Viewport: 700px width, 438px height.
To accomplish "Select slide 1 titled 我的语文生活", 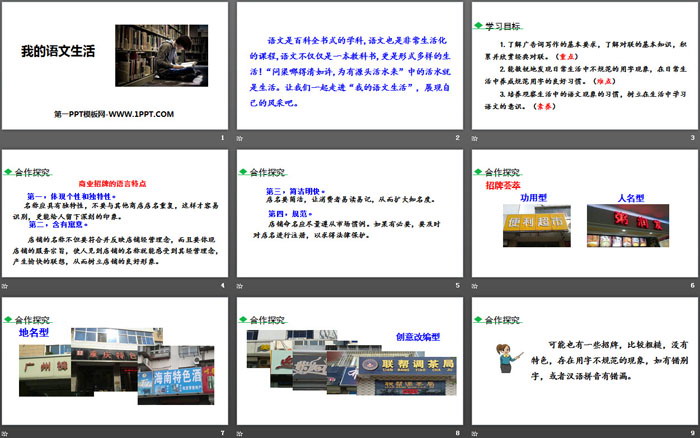I will (115, 66).
